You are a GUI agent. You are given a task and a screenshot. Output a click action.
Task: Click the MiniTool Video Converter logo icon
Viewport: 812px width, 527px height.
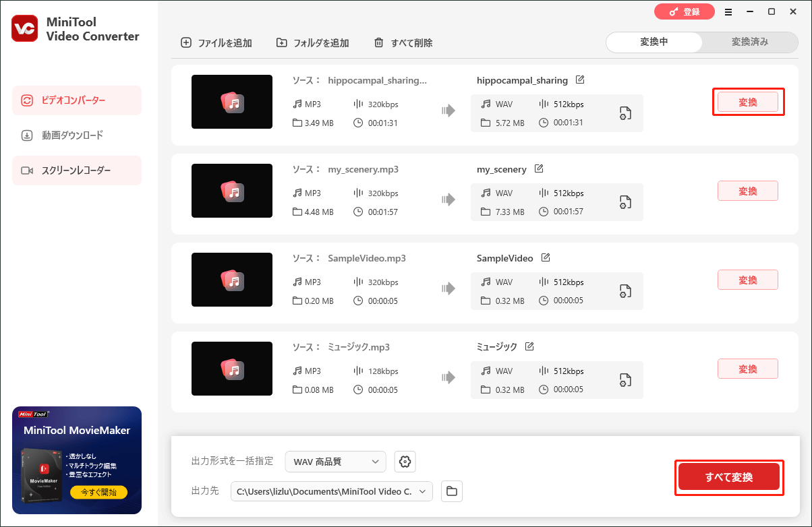pyautogui.click(x=24, y=28)
